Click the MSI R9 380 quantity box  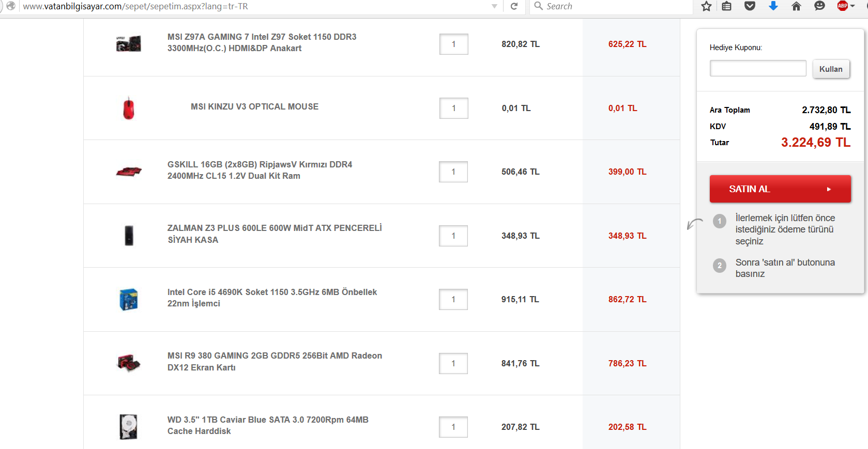[x=453, y=363]
